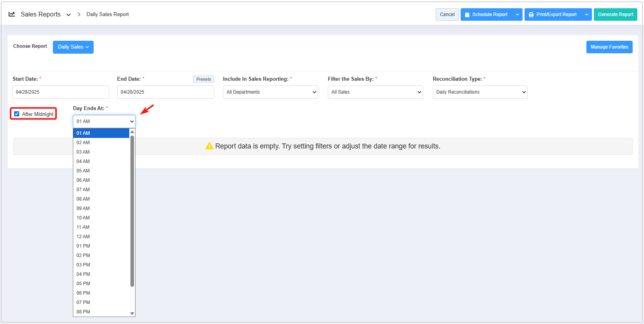Open the Include In Sales Reporting dropdown

(x=270, y=92)
